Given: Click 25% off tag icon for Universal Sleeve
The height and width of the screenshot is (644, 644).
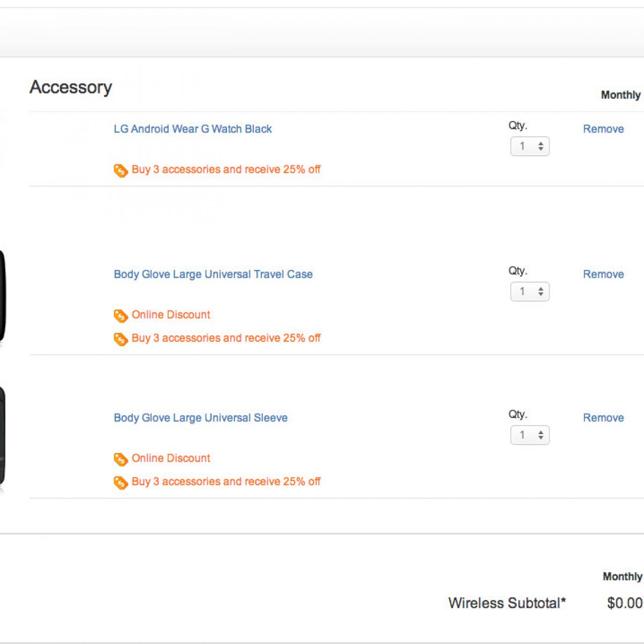Looking at the screenshot, I should click(120, 482).
